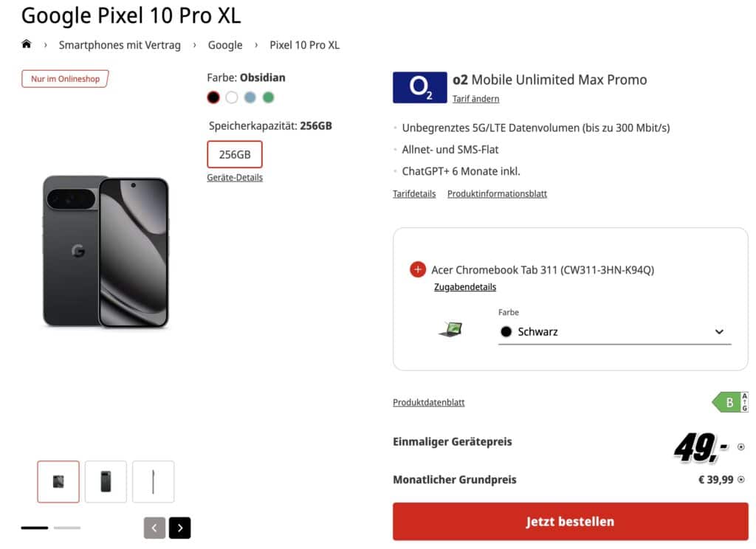The image size is (756, 549).
Task: Go to previous image with left arrow
Action: (x=154, y=528)
